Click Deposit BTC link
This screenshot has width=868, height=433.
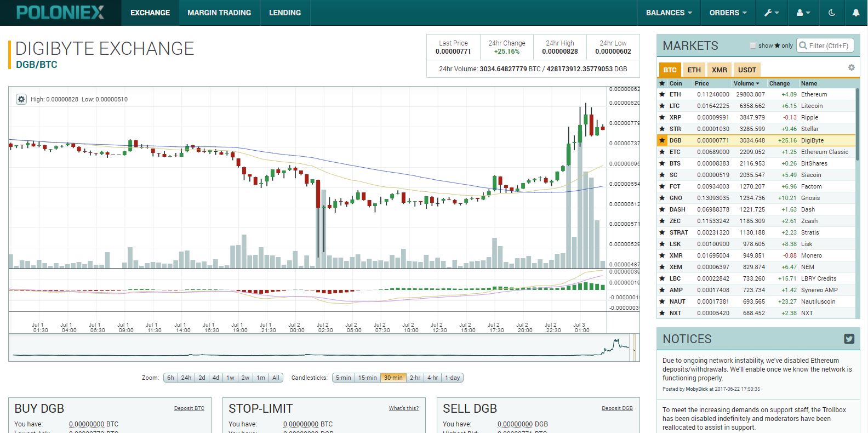[x=189, y=408]
